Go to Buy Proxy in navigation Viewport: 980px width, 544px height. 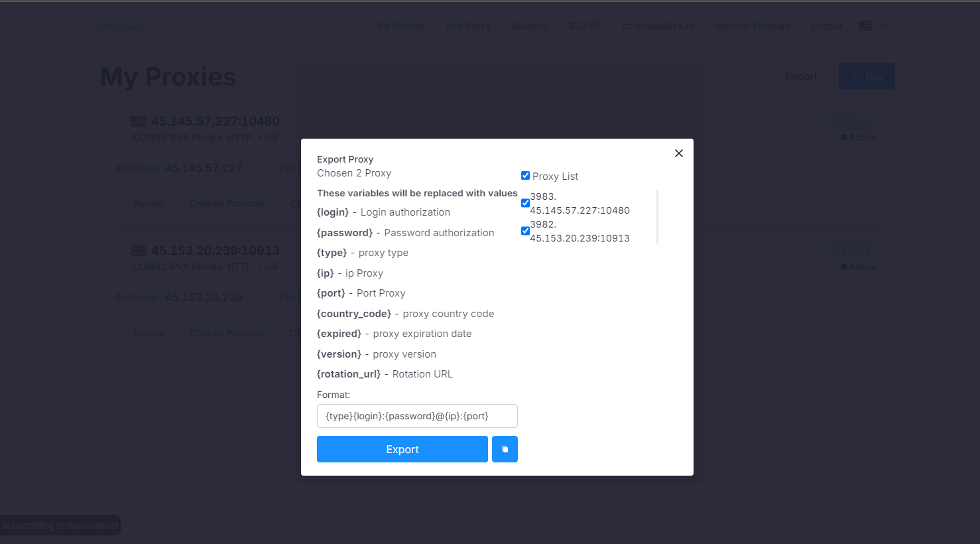click(468, 27)
